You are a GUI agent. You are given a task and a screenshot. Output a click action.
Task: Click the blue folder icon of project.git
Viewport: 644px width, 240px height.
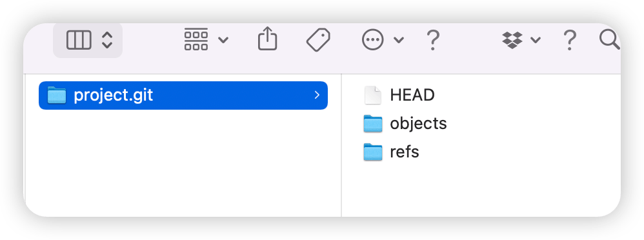(x=57, y=95)
